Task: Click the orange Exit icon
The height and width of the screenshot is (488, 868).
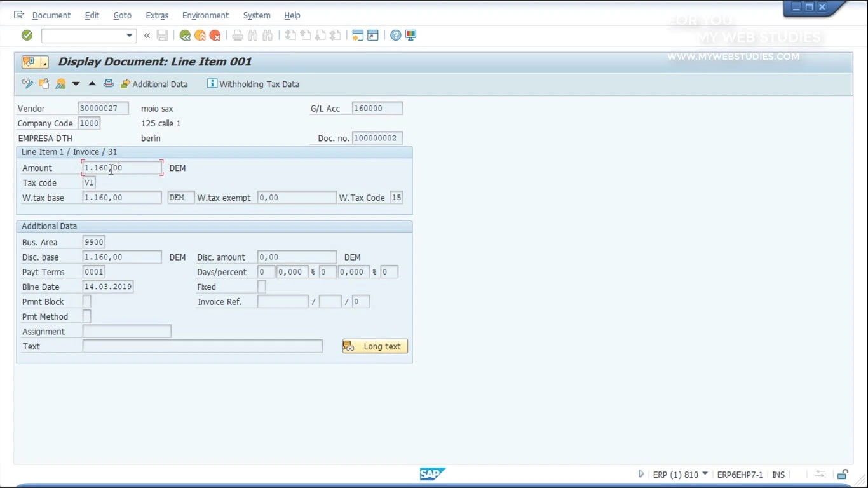Action: [200, 36]
